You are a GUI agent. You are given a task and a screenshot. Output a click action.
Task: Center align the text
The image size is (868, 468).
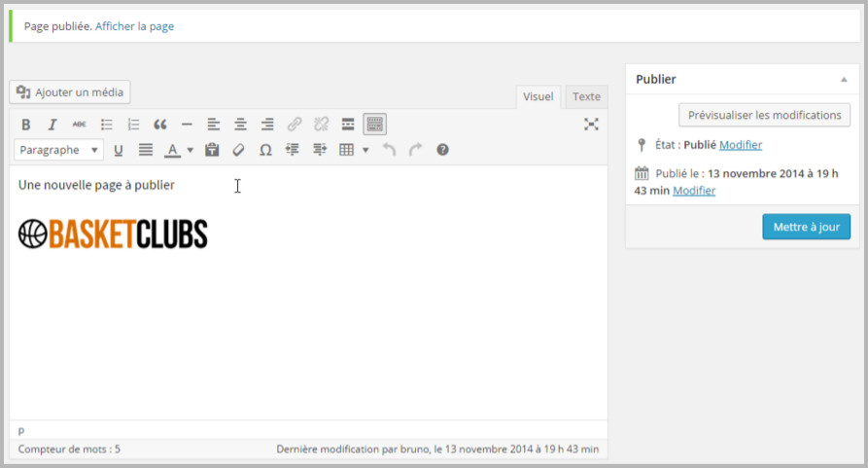click(x=240, y=125)
